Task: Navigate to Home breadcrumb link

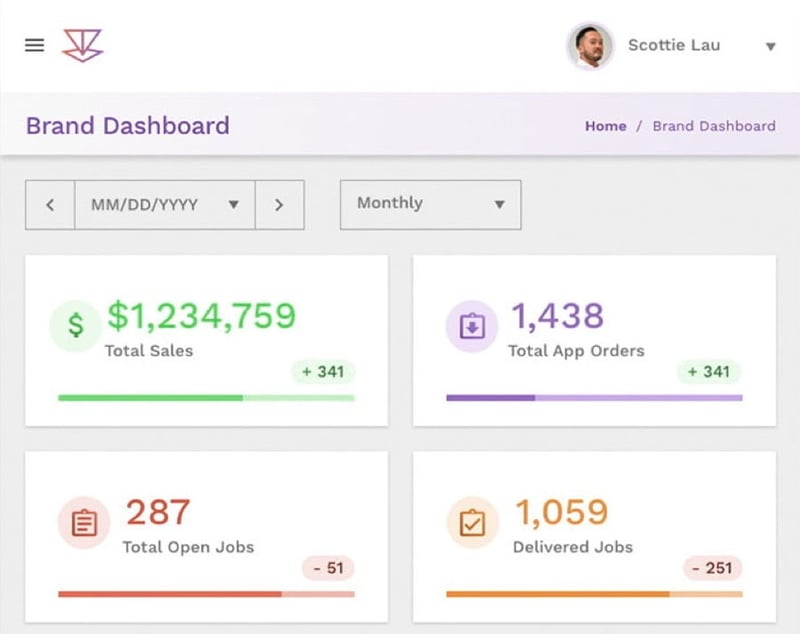Action: tap(605, 126)
